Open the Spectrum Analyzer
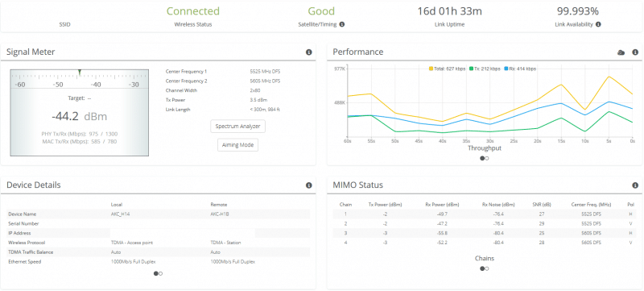644x291 pixels. tap(237, 127)
